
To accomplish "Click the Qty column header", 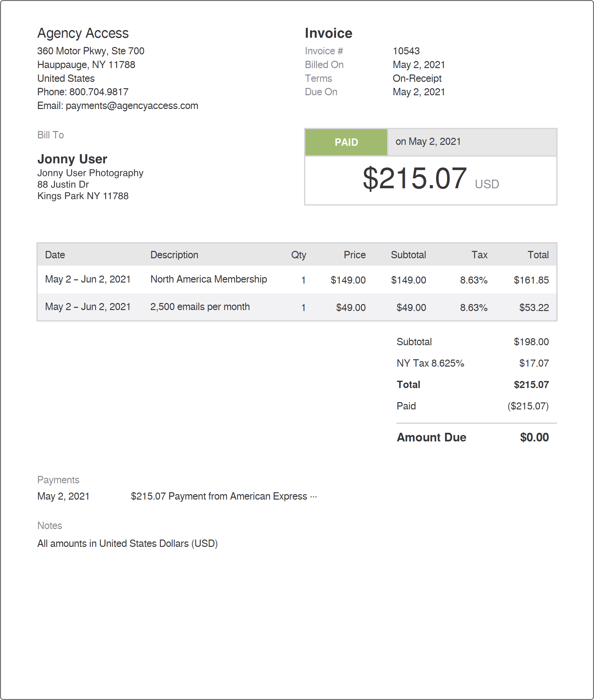I will (298, 255).
